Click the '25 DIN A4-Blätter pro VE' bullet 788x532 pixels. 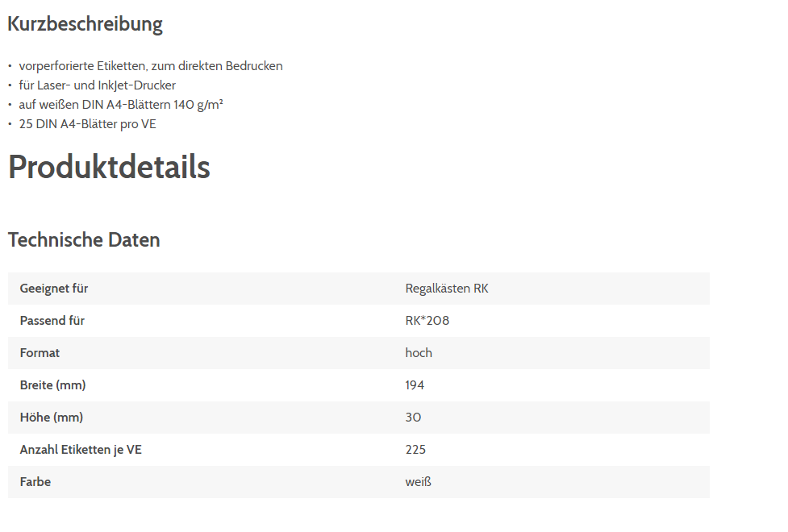click(x=87, y=124)
